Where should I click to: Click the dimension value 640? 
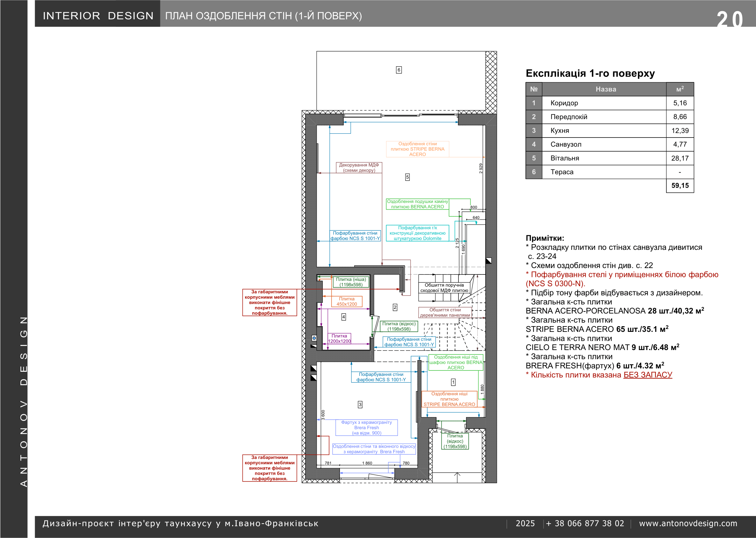pos(476,218)
